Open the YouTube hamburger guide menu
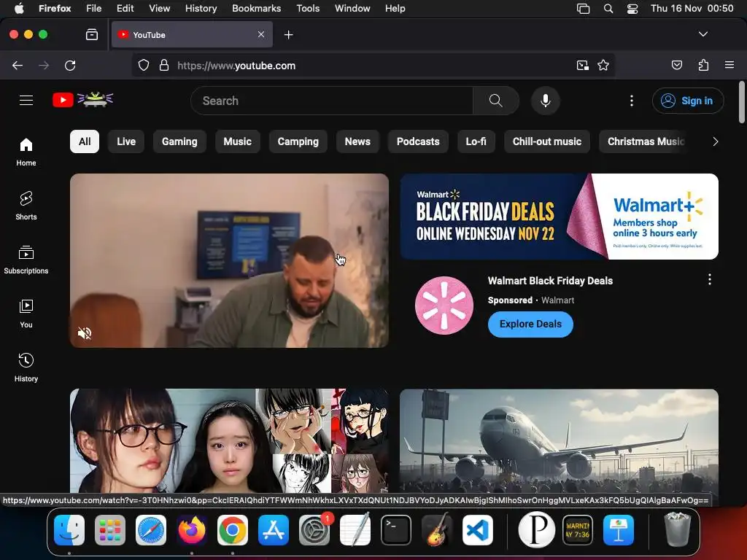This screenshot has width=747, height=560. click(x=26, y=101)
